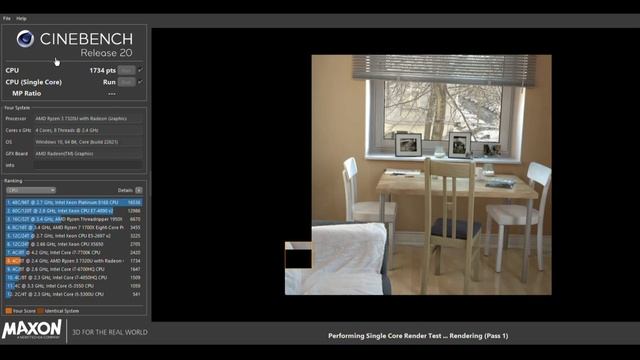Select ranking row 6 Intel Xeon X5650
The height and width of the screenshot is (360, 640).
tap(74, 244)
